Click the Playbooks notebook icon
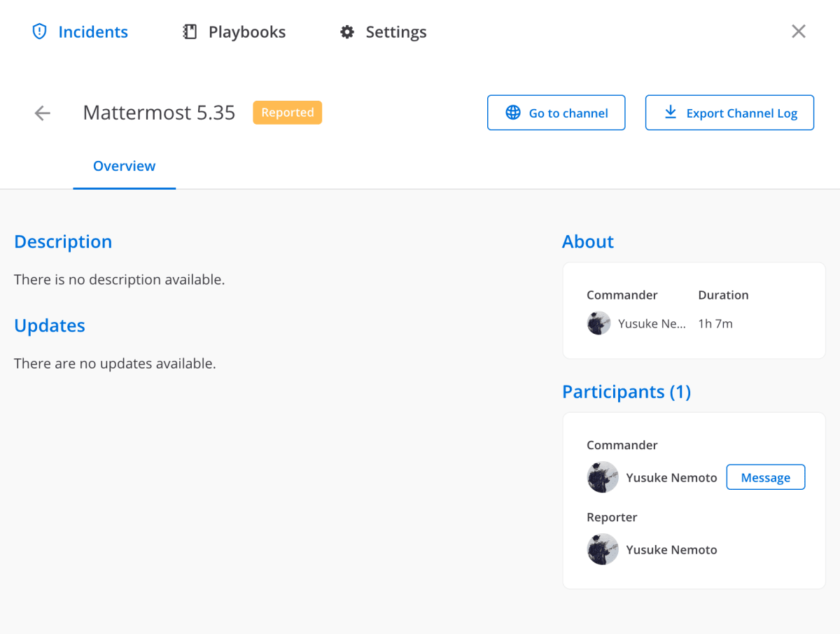The width and height of the screenshot is (840, 634). point(190,31)
